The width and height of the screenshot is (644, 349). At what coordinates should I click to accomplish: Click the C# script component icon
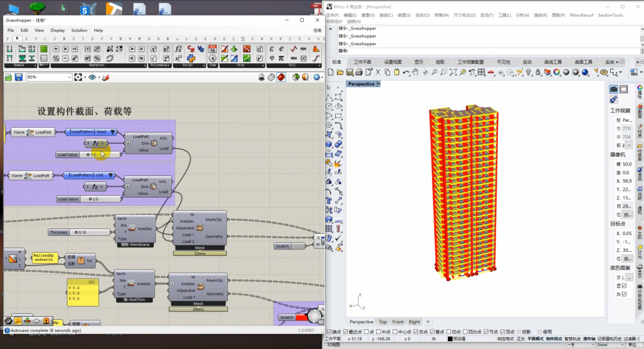(x=191, y=49)
